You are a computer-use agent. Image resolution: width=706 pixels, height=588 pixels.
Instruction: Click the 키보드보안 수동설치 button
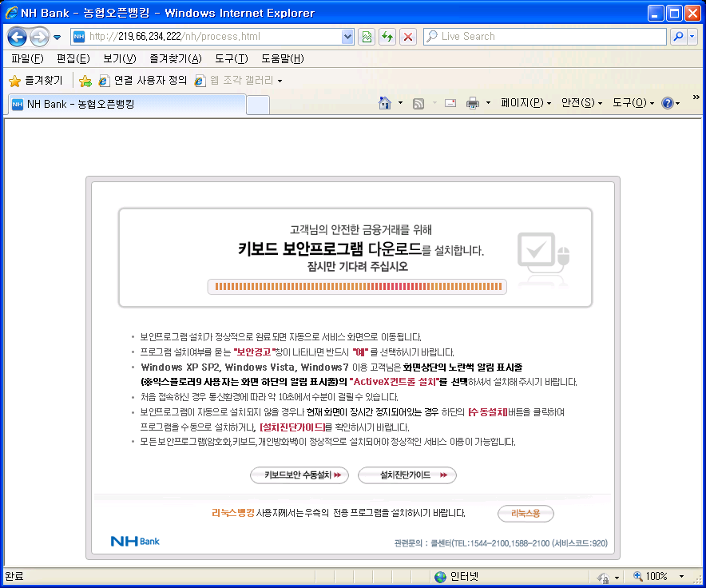[x=299, y=475]
